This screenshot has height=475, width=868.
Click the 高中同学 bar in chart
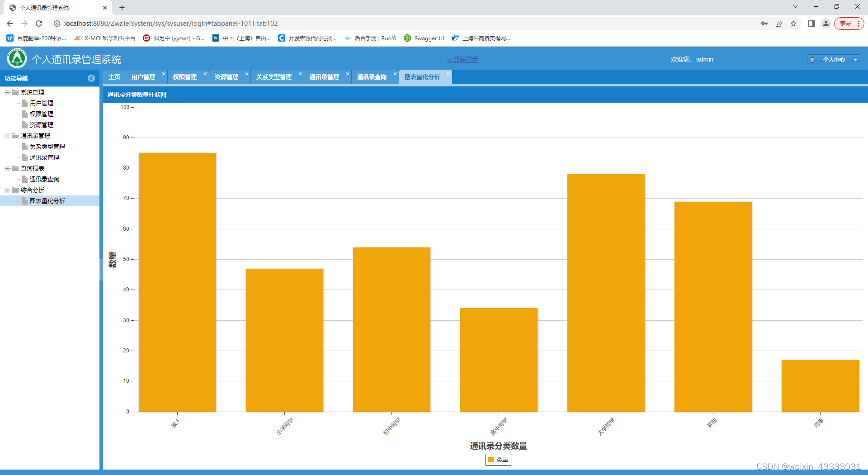tap(499, 360)
